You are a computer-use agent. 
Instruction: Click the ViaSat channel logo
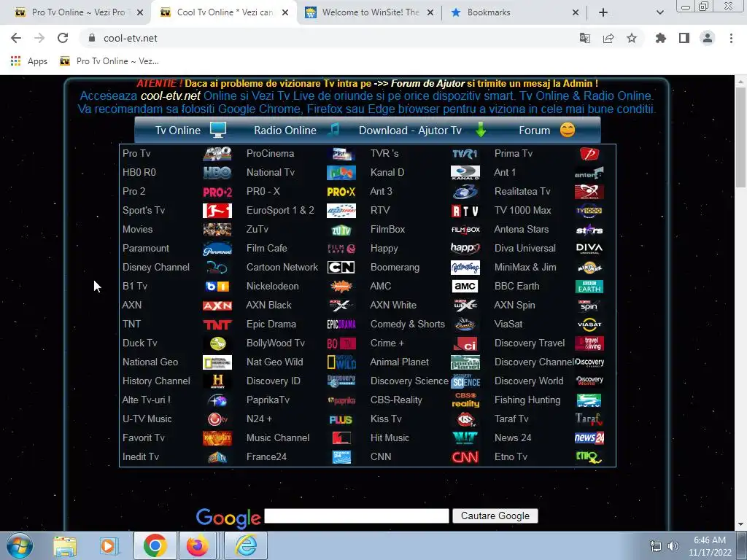pyautogui.click(x=589, y=324)
